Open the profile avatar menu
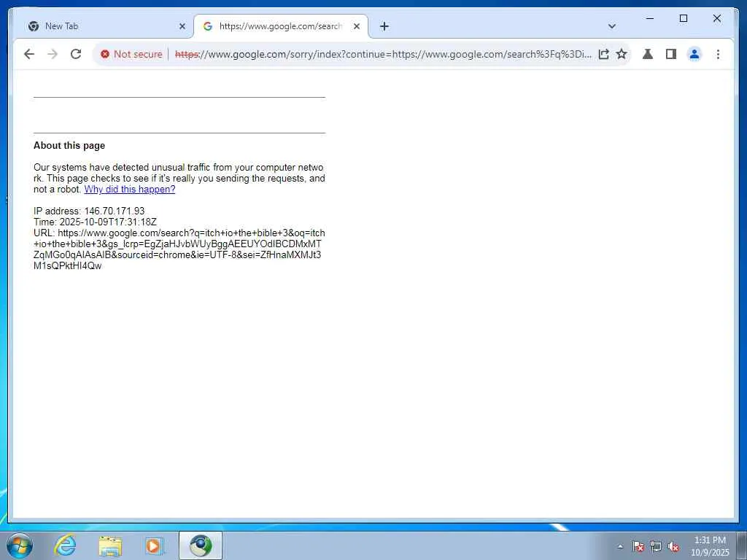The width and height of the screenshot is (747, 560). pos(694,54)
